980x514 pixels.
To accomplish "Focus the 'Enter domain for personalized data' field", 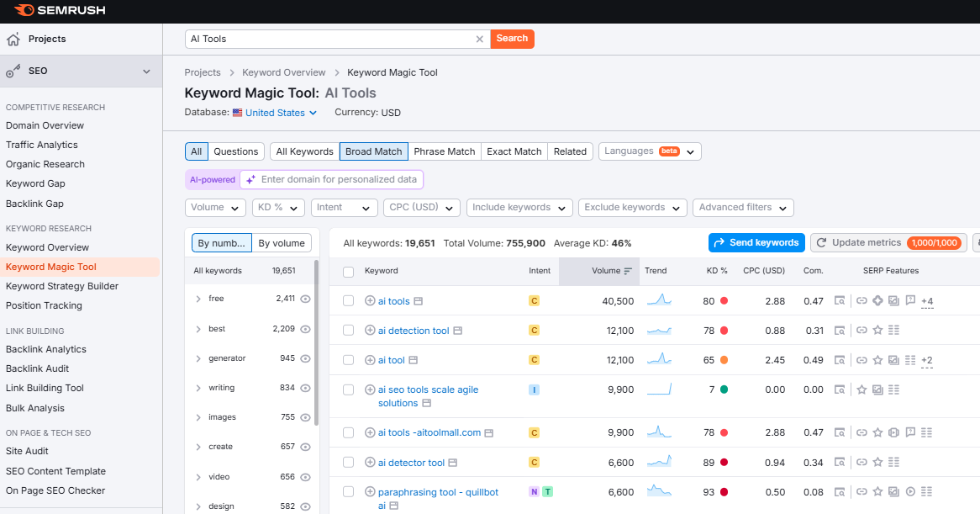I will point(331,179).
